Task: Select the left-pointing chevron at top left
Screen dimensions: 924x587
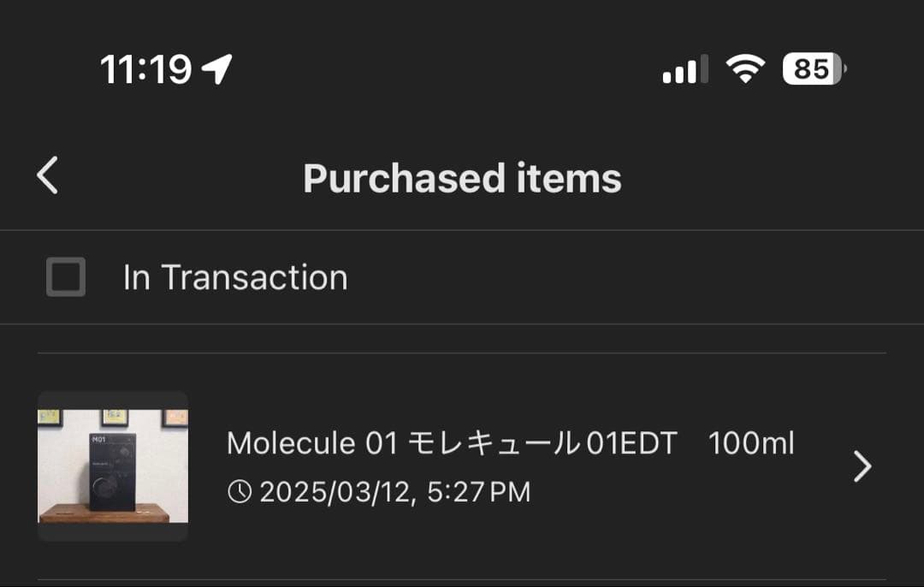Action: coord(47,175)
